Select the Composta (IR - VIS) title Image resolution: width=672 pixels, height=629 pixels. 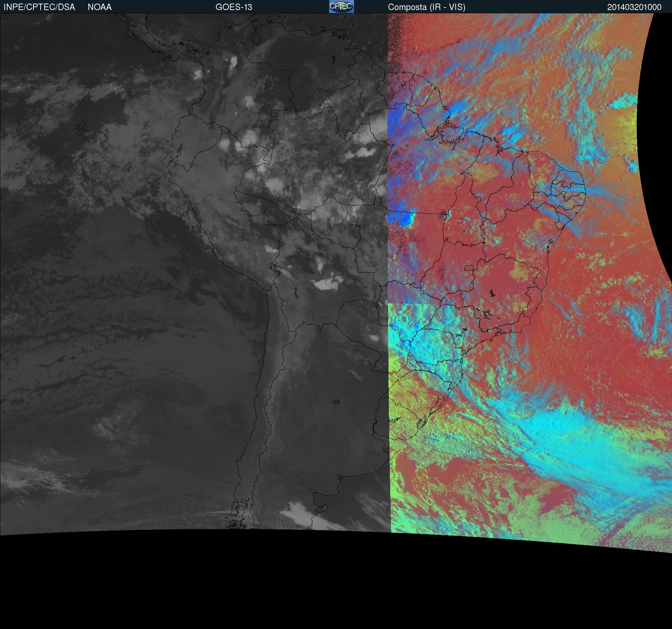[427, 7]
